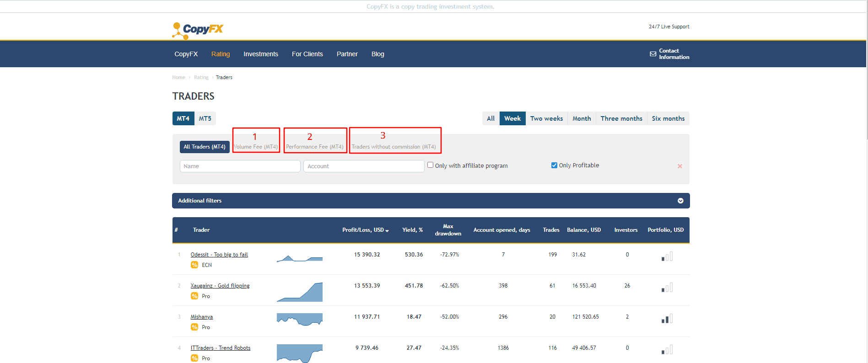Open portfolio bars icon for Odessit row

click(x=667, y=256)
